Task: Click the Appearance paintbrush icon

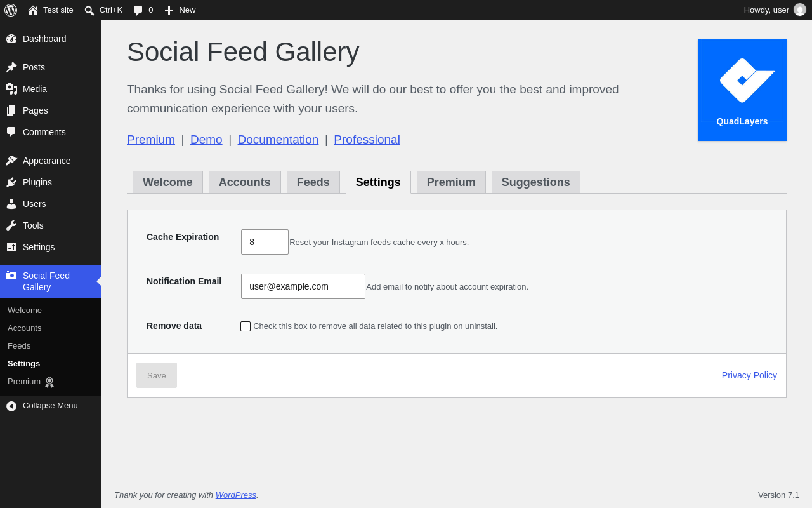Action: pyautogui.click(x=11, y=161)
